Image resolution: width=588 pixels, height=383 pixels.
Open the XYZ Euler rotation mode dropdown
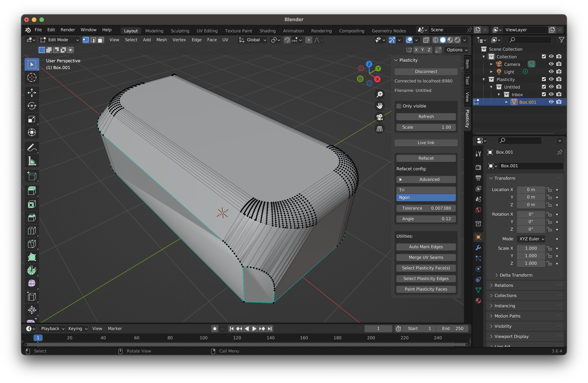click(531, 239)
